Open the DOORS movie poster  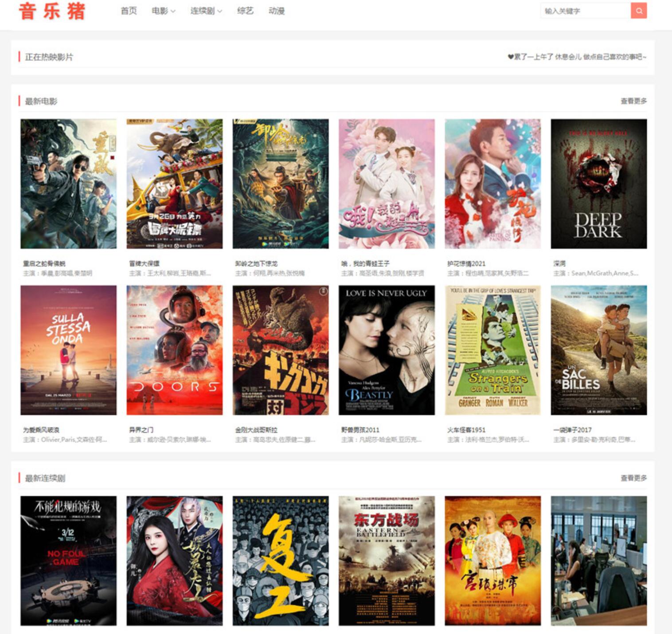click(x=174, y=350)
